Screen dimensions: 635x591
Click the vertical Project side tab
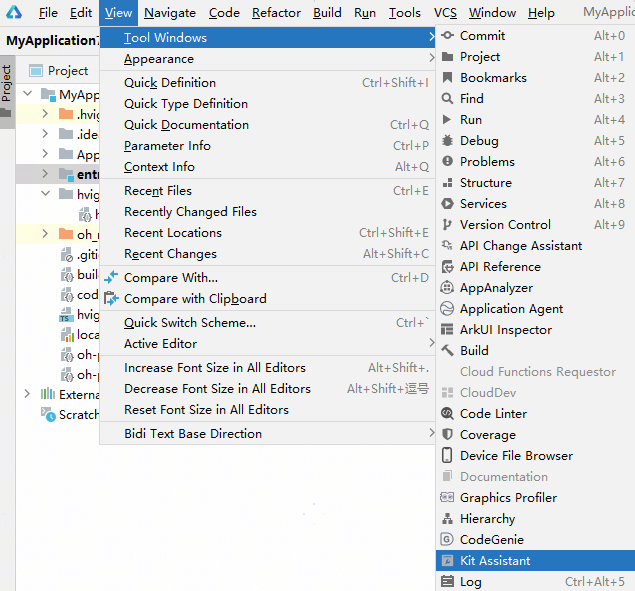coord(6,84)
